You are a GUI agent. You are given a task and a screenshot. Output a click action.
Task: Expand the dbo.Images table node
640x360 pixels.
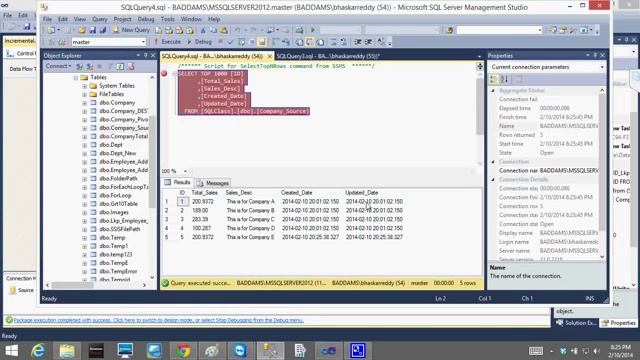(x=84, y=212)
